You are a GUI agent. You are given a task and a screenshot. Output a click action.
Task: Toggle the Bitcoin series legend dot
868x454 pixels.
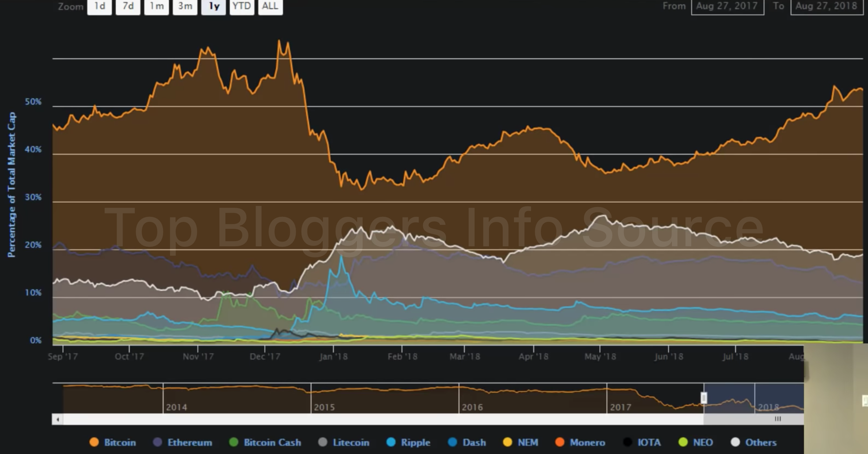click(x=94, y=442)
